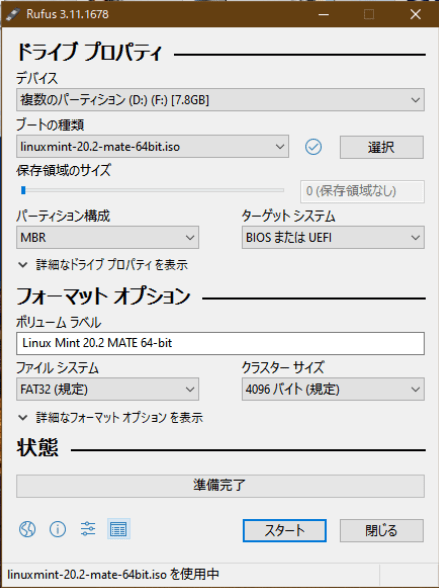Click the 保存領域のサイズ label
439x588 pixels.
click(x=63, y=170)
